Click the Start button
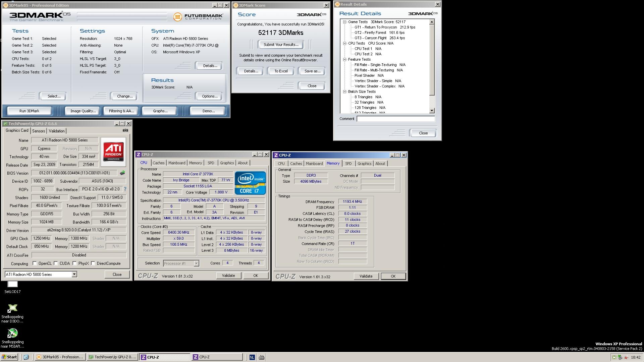The width and height of the screenshot is (644, 362). [9, 357]
